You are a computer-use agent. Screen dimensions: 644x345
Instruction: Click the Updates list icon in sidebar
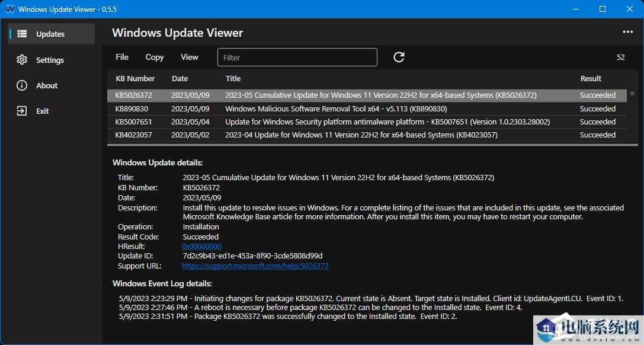coord(22,34)
